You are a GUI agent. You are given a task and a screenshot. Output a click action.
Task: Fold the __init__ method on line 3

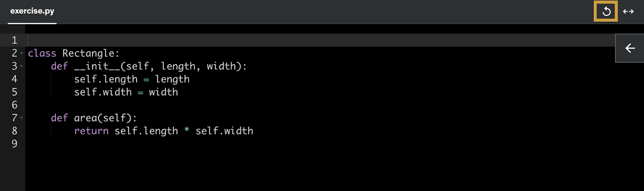click(x=21, y=66)
